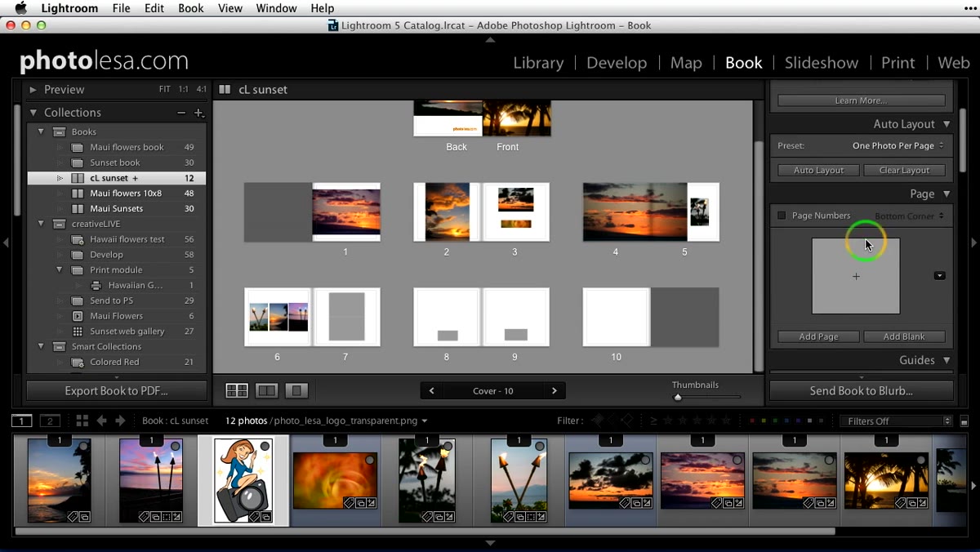The image size is (980, 552).
Task: Collapse the Collections panel
Action: coord(33,113)
